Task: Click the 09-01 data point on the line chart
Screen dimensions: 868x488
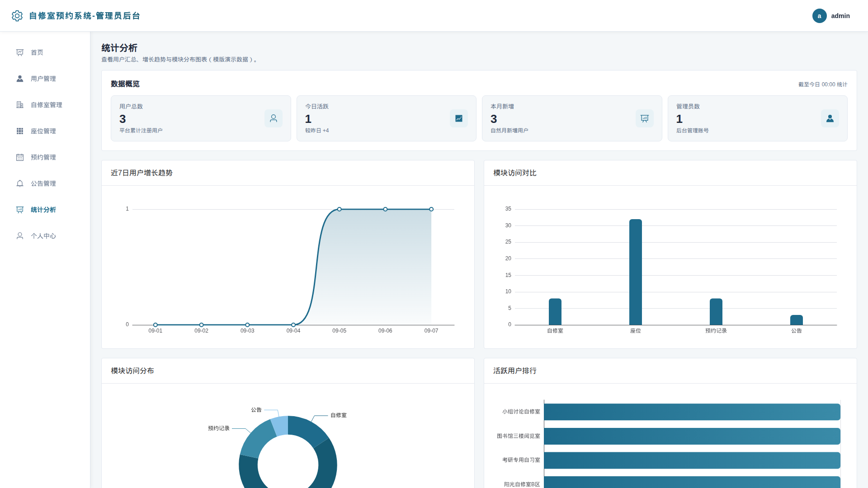Action: point(156,325)
